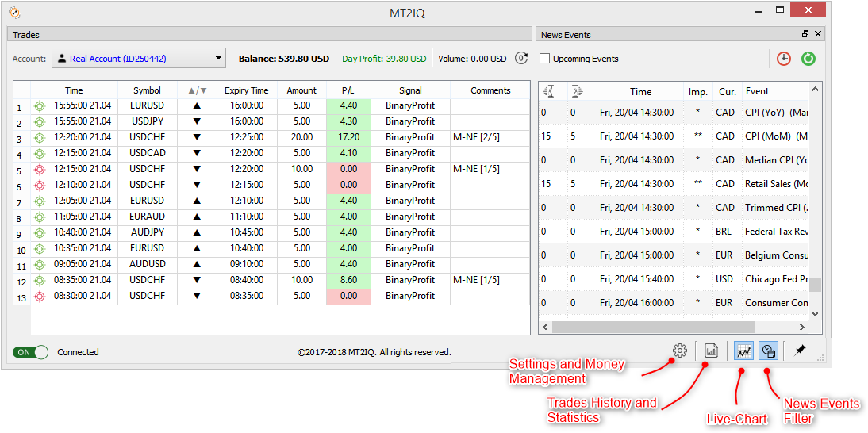
Task: Select Belgium Consu event row
Action: (674, 255)
